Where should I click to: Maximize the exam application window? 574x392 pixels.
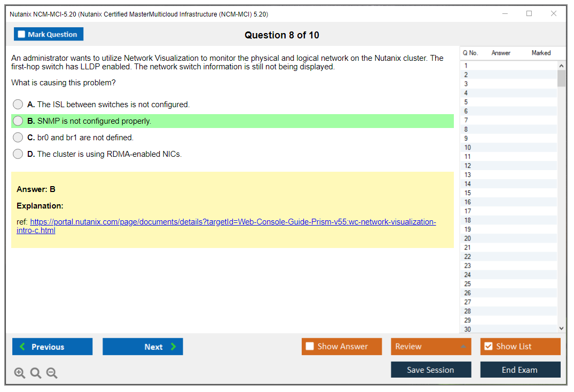[529, 14]
